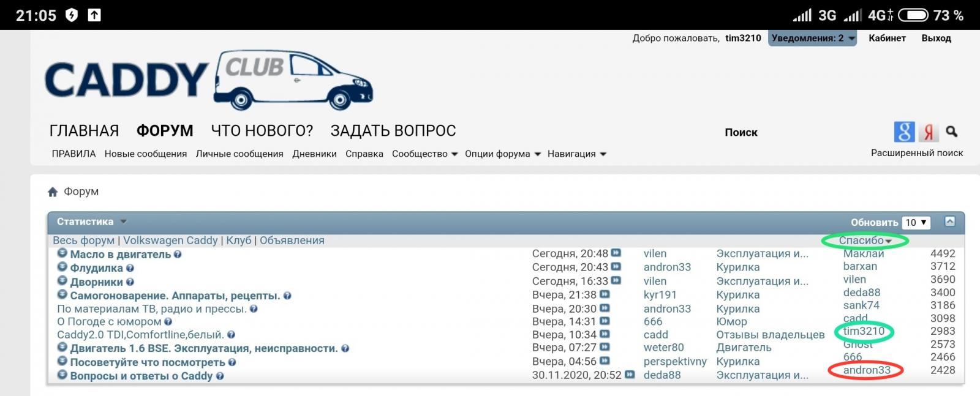Filter statistics by Весь форум

click(83, 241)
